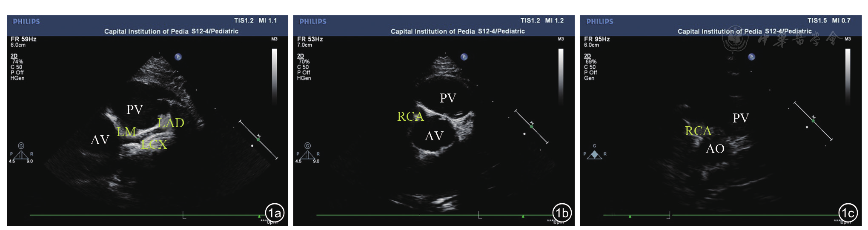The height and width of the screenshot is (230, 868).
Task: Click the blue P orientation marker in panel 1a
Action: click(x=178, y=57)
